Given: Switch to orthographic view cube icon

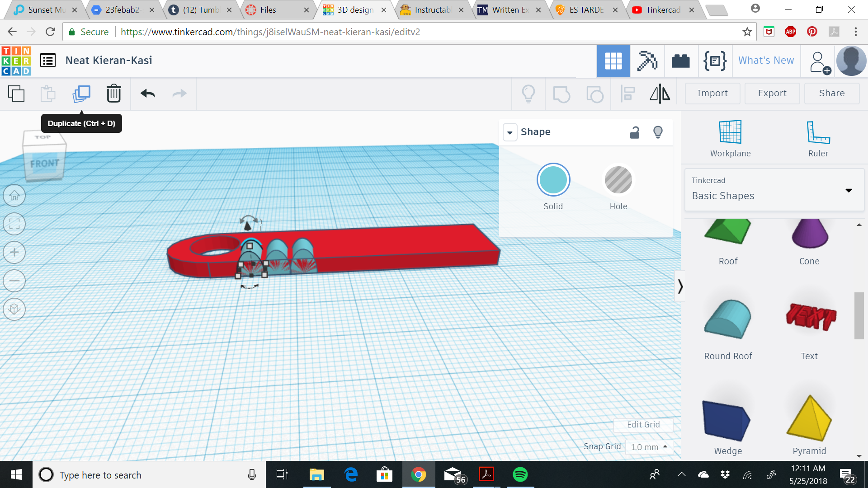Looking at the screenshot, I should (14, 310).
